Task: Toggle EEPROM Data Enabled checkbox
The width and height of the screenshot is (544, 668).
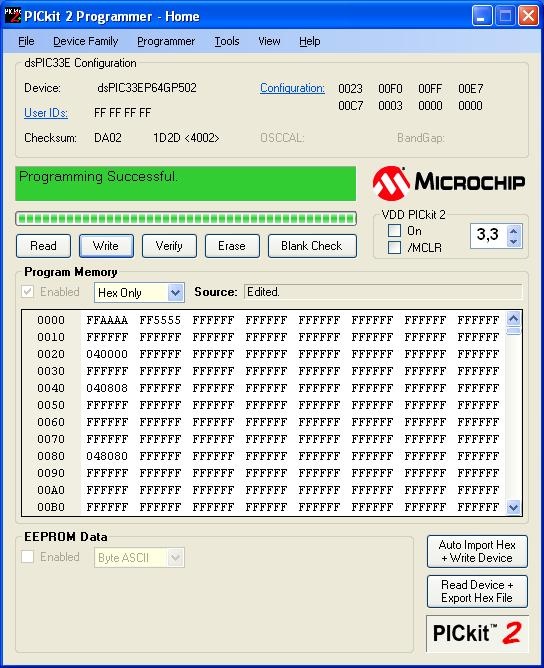Action: coord(28,557)
